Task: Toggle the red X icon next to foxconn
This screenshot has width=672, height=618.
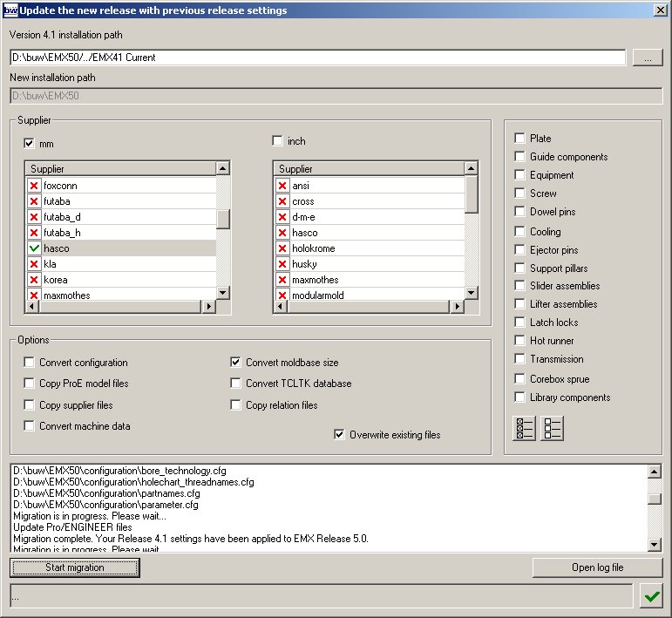Action: pyautogui.click(x=34, y=186)
